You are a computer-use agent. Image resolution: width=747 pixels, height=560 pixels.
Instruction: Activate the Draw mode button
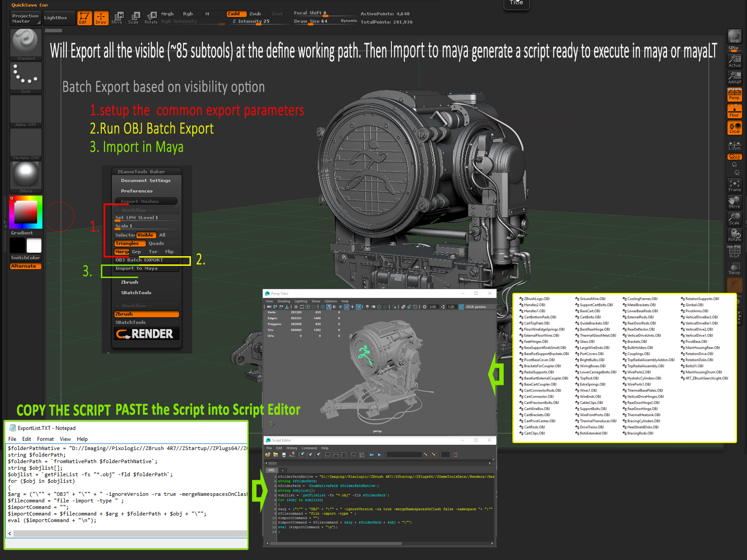coord(101,18)
